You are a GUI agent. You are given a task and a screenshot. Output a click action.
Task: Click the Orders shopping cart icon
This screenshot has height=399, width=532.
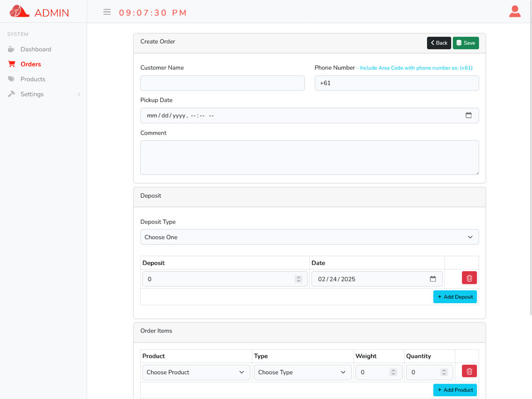(x=12, y=64)
